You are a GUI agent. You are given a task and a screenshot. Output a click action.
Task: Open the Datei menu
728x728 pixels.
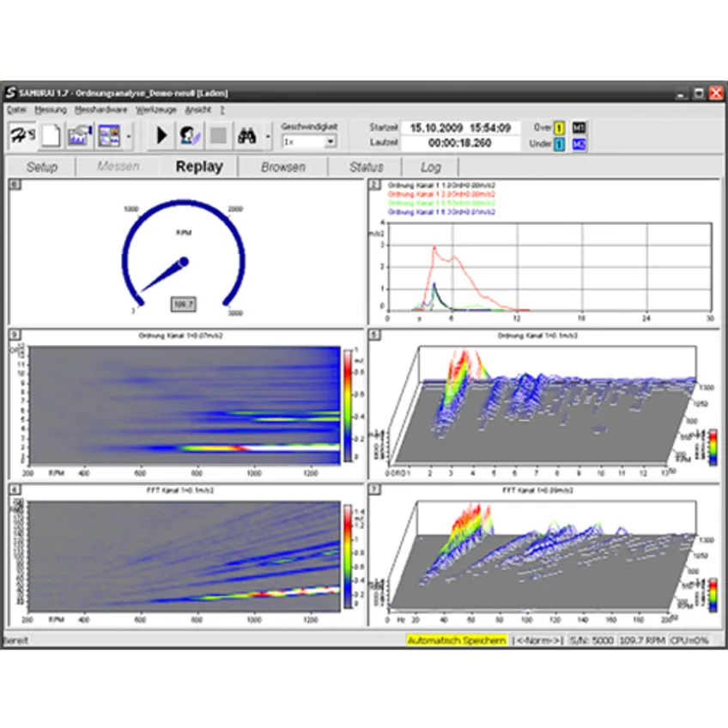[16, 110]
